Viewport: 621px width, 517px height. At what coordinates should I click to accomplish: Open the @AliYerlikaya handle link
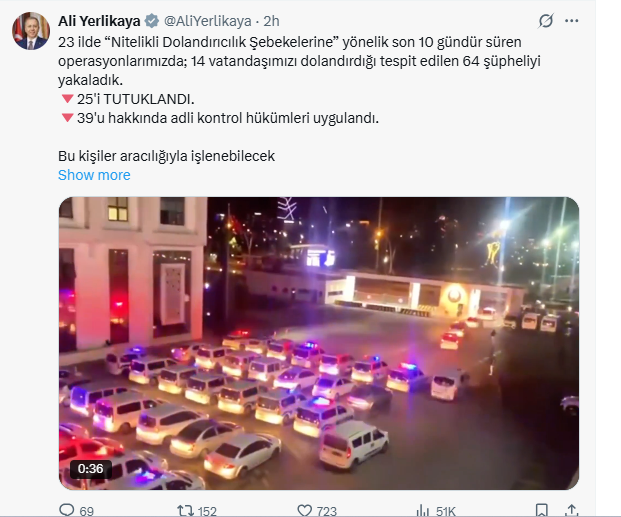click(x=208, y=21)
